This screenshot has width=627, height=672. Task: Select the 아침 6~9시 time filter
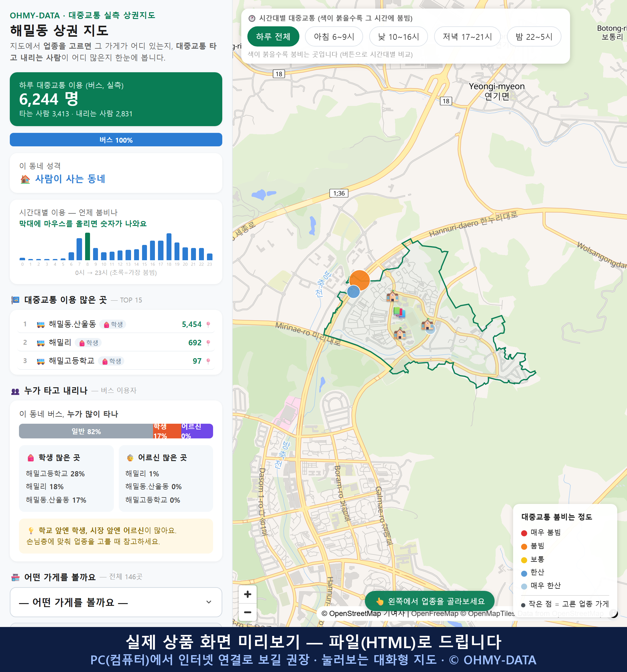click(334, 36)
